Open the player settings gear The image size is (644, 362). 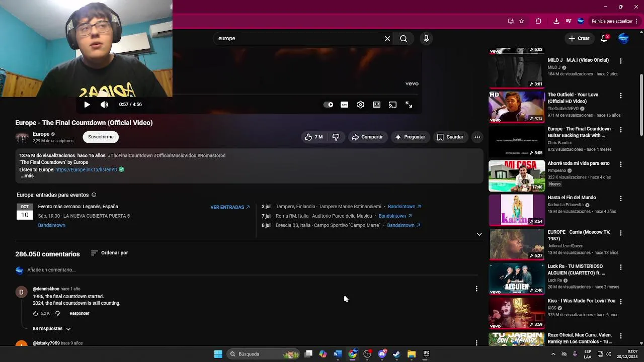(360, 105)
